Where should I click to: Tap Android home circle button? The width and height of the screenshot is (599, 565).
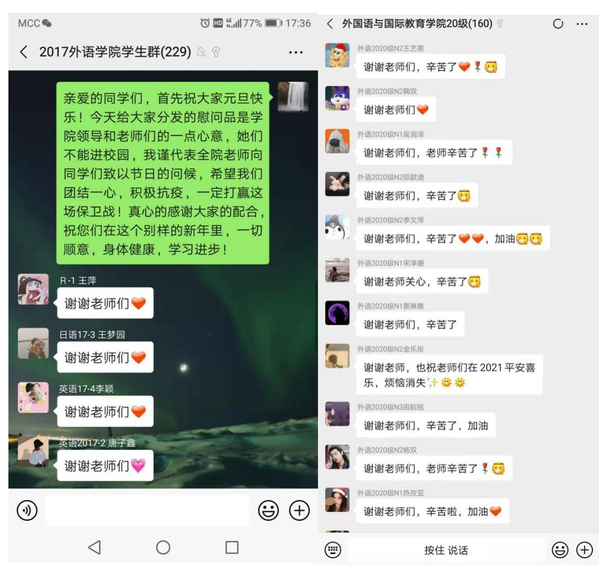[163, 547]
